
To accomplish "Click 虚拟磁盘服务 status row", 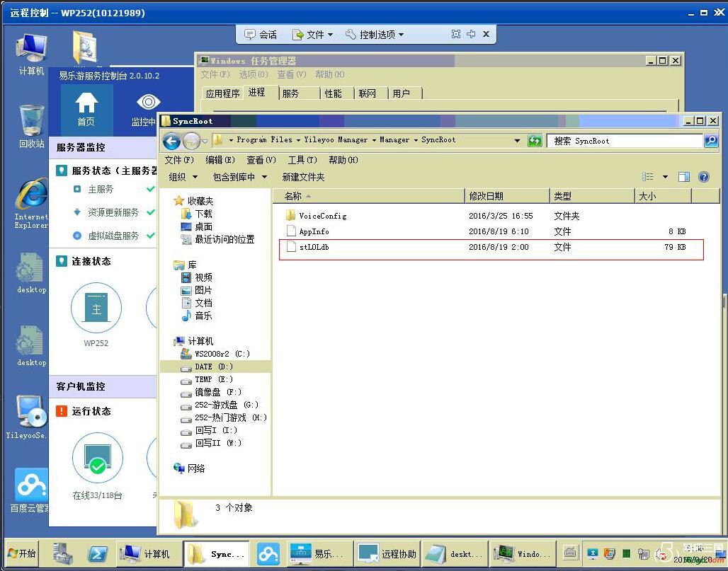I will (x=113, y=236).
